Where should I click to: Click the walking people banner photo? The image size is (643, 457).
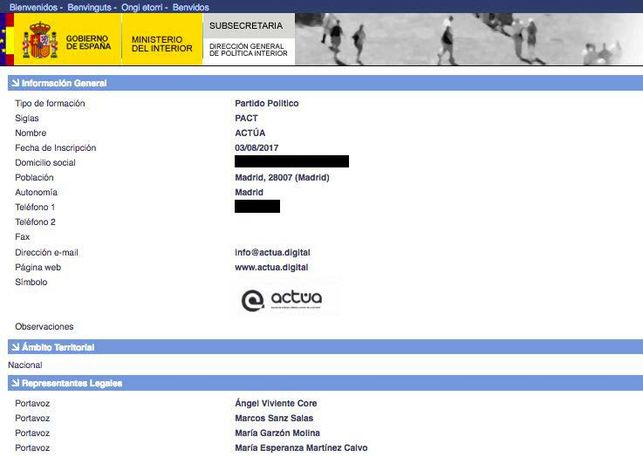pyautogui.click(x=469, y=39)
